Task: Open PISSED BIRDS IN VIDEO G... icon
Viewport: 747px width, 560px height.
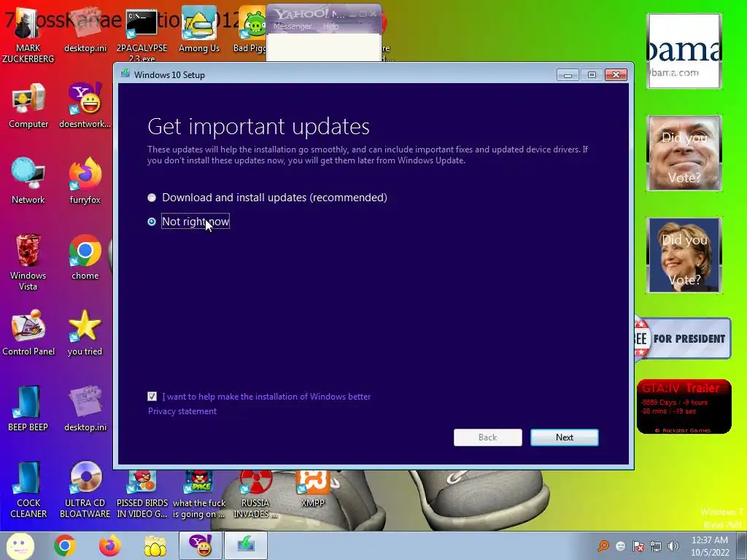Action: pos(142,494)
